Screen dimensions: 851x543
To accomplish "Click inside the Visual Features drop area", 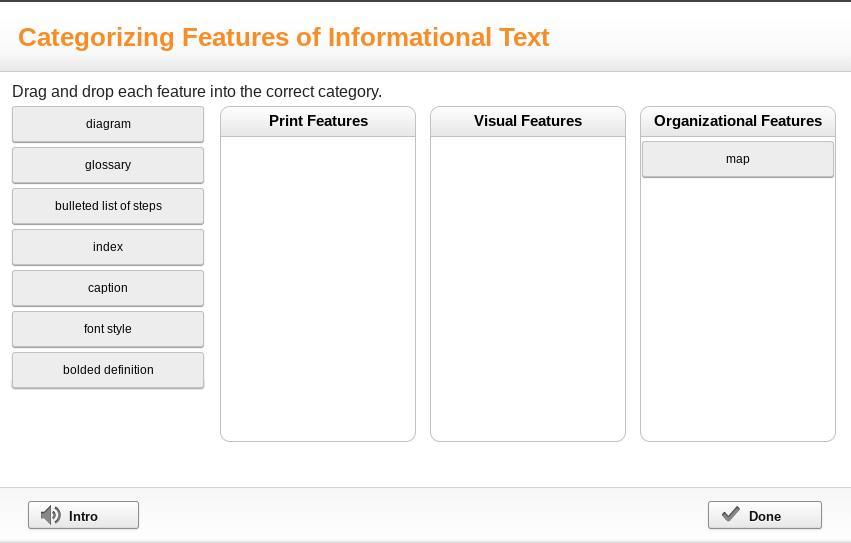I will (x=528, y=288).
